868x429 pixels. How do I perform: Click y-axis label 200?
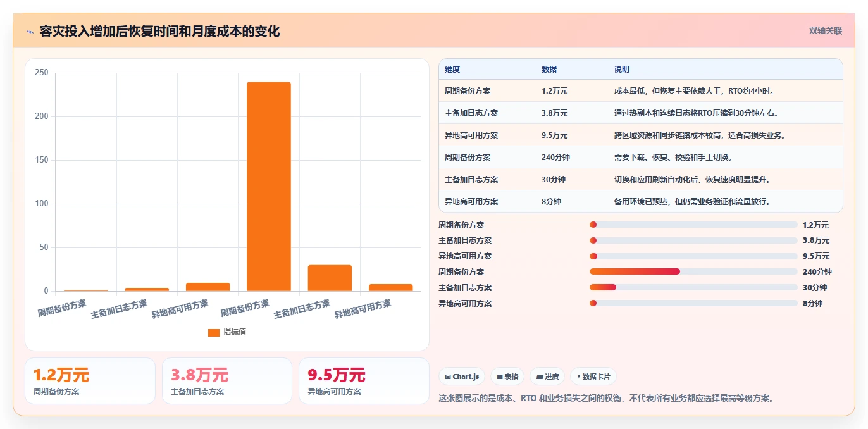coord(42,116)
